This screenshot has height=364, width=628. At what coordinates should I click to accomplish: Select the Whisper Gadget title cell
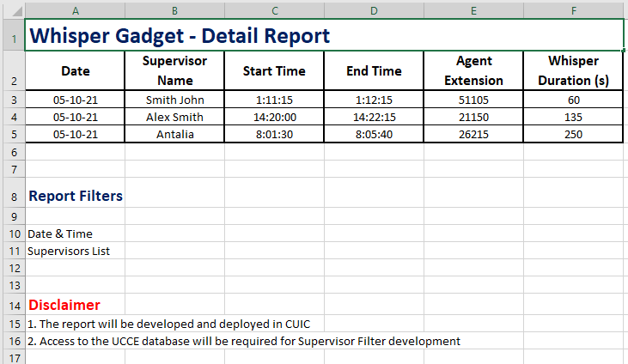click(180, 36)
